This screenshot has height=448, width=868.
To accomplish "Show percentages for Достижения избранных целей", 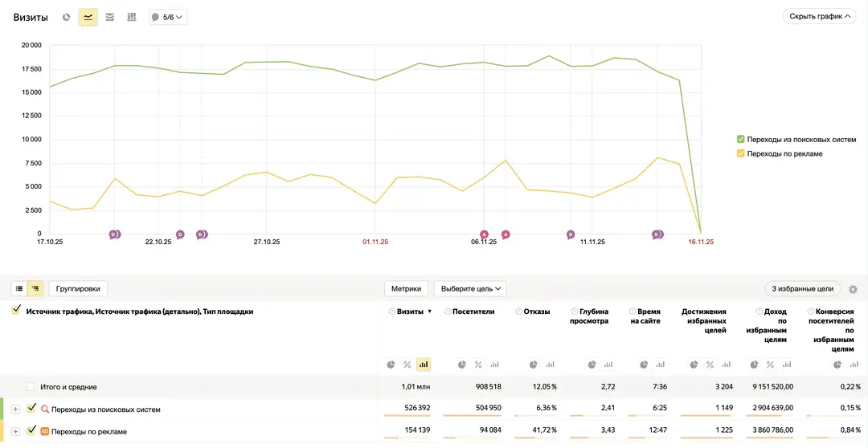I will (x=710, y=365).
